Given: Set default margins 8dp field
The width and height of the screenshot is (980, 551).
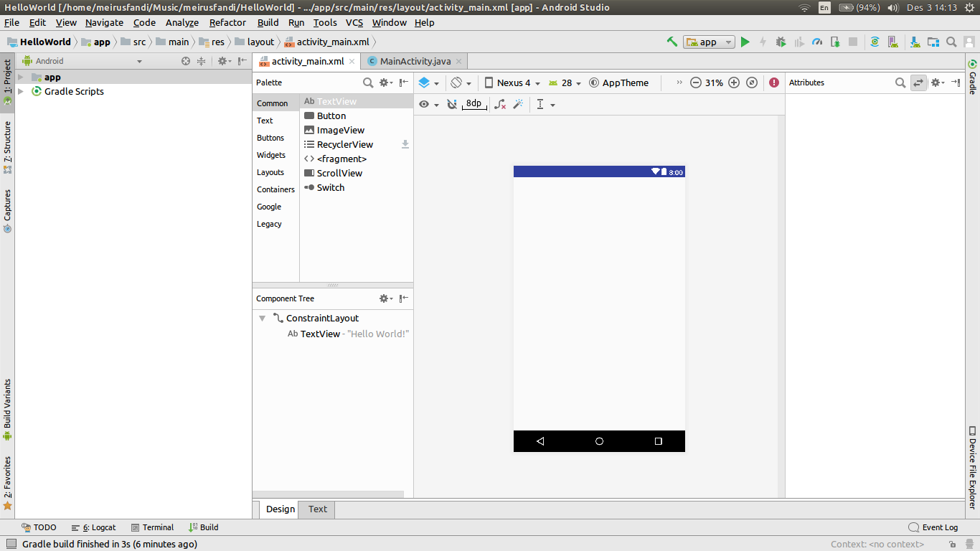Looking at the screenshot, I should coord(474,104).
